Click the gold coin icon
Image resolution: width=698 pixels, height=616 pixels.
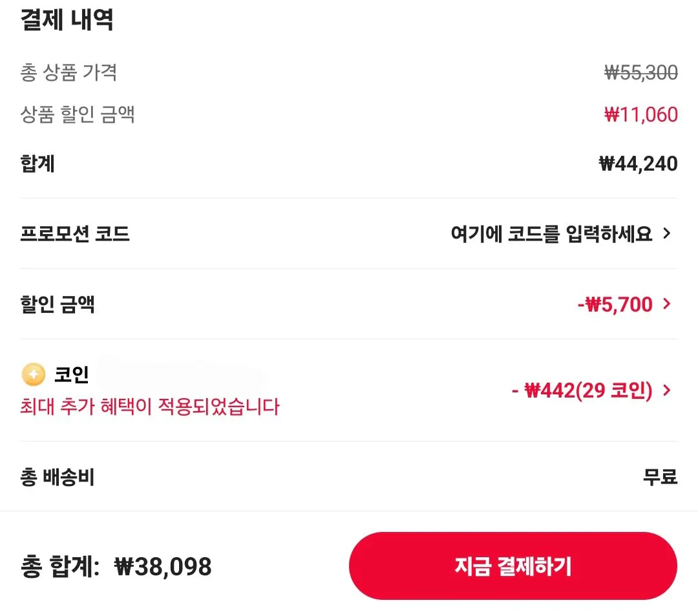coord(33,374)
